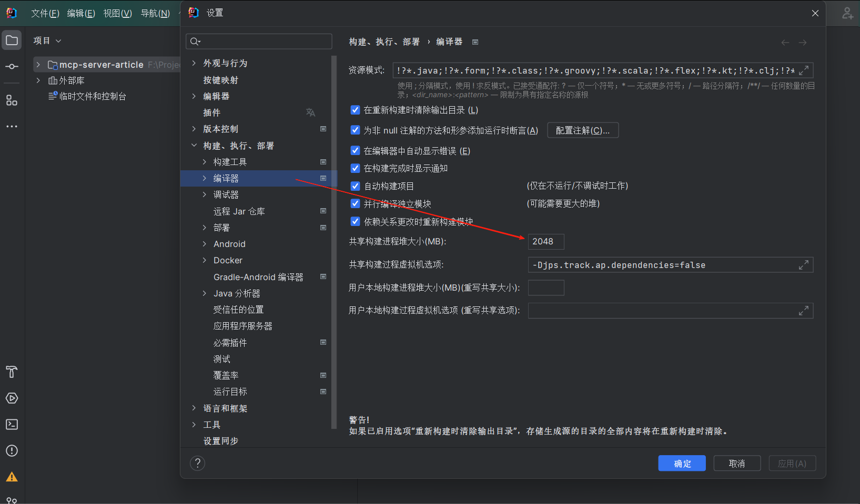Click 配置注解(C)... button
This screenshot has height=504, width=860.
tap(583, 130)
